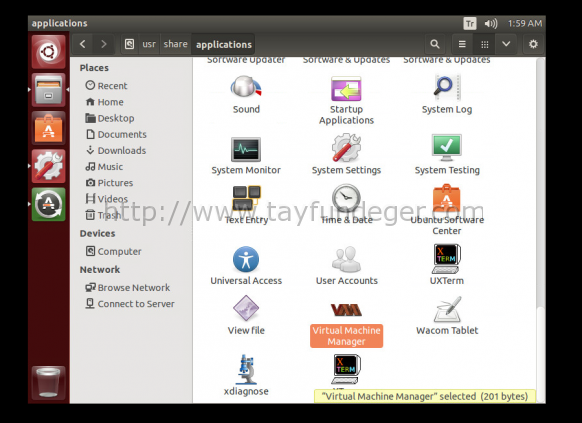This screenshot has width=582, height=423.
Task: Go to the 'share' path segment
Action: [x=175, y=44]
